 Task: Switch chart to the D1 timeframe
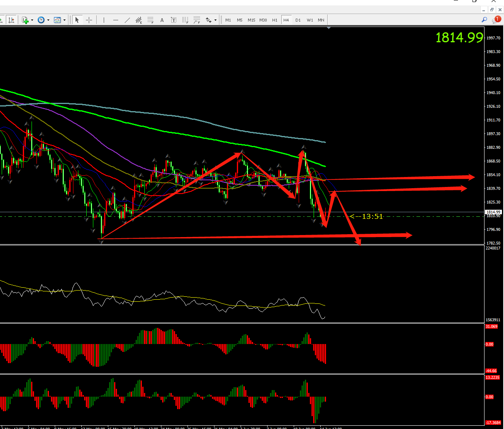coord(298,20)
